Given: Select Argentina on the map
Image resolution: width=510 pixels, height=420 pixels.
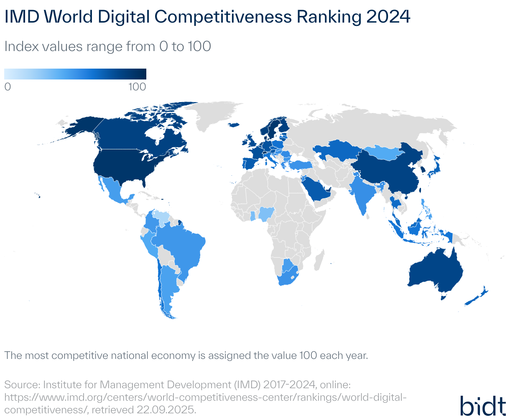Looking at the screenshot, I should tap(167, 284).
